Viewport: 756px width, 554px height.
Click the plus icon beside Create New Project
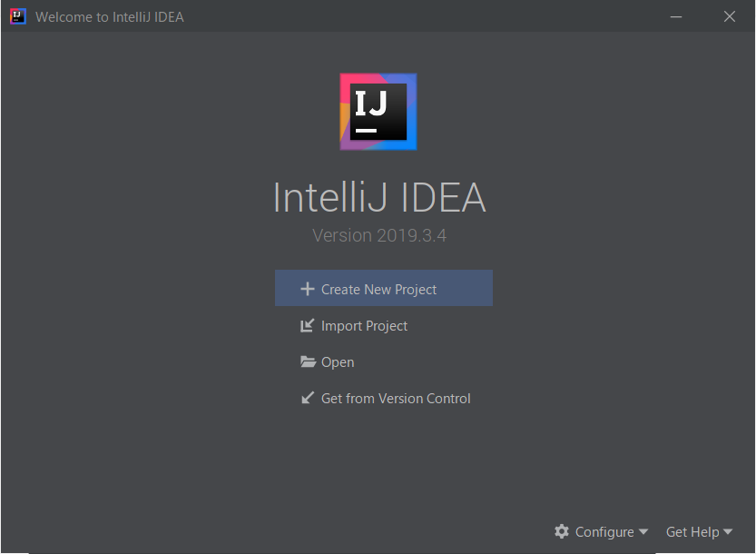[309, 288]
